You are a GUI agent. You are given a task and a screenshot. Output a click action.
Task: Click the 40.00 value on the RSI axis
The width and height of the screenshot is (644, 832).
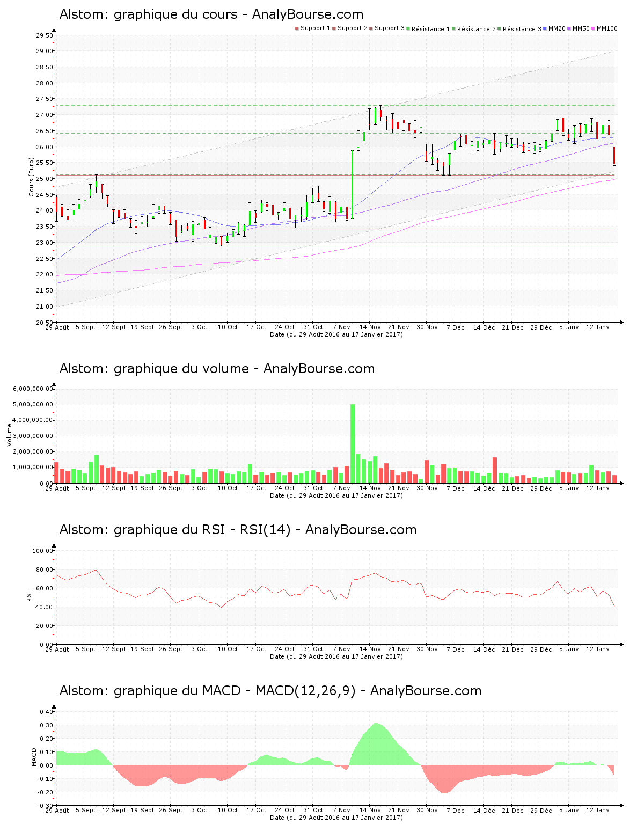[45, 607]
